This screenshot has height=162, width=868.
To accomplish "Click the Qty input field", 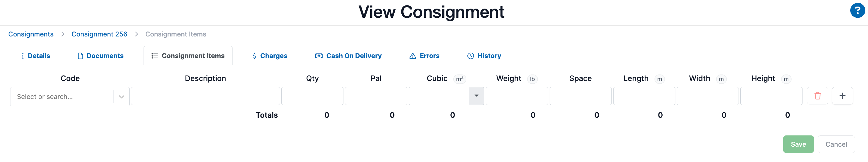I will click(312, 96).
